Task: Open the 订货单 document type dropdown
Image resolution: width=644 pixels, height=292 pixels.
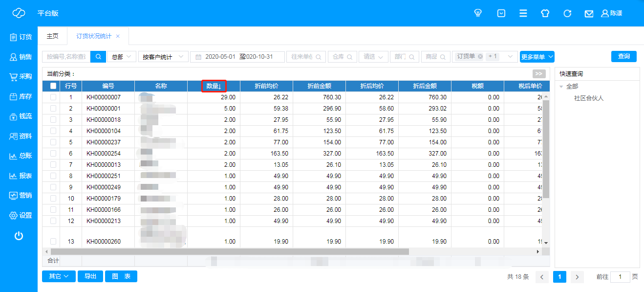Action: pyautogui.click(x=485, y=57)
